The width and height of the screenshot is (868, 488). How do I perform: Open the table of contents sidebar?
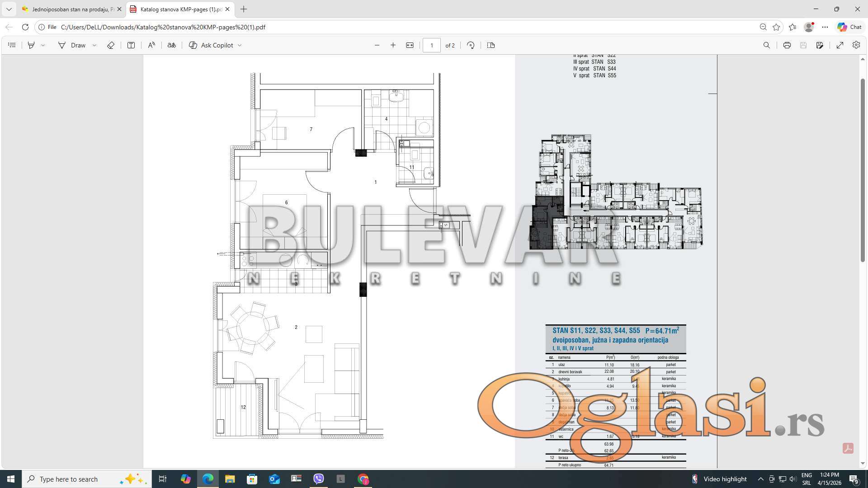12,45
